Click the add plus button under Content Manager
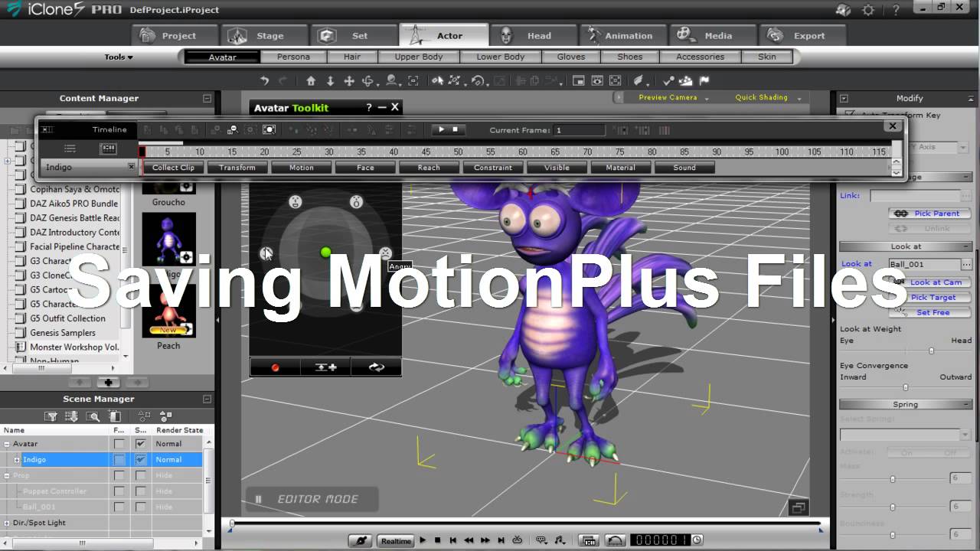Viewport: 980px width, 551px height. 109,382
